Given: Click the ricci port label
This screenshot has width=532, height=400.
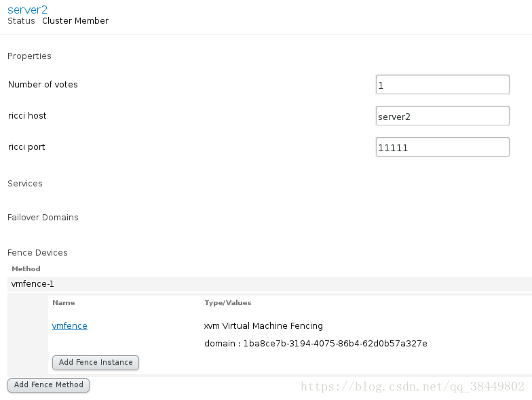Looking at the screenshot, I should tap(26, 146).
